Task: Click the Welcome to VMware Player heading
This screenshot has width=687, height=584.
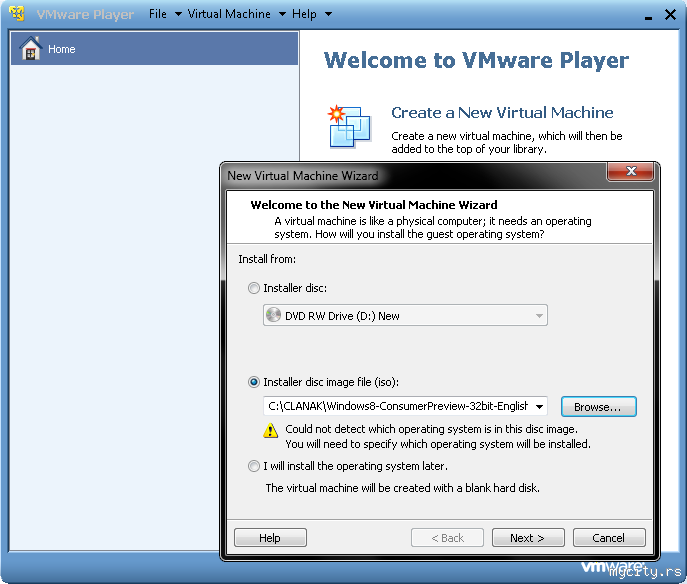Action: (x=476, y=60)
